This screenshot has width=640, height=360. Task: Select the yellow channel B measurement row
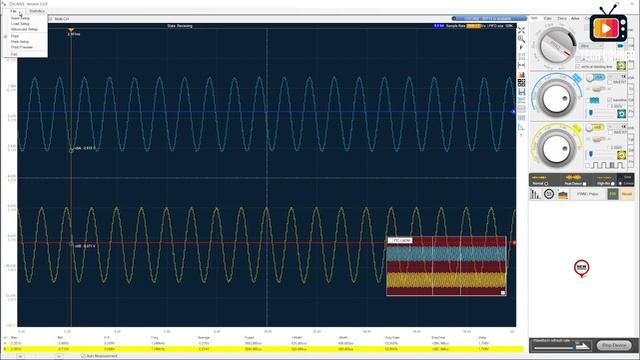tap(262, 349)
